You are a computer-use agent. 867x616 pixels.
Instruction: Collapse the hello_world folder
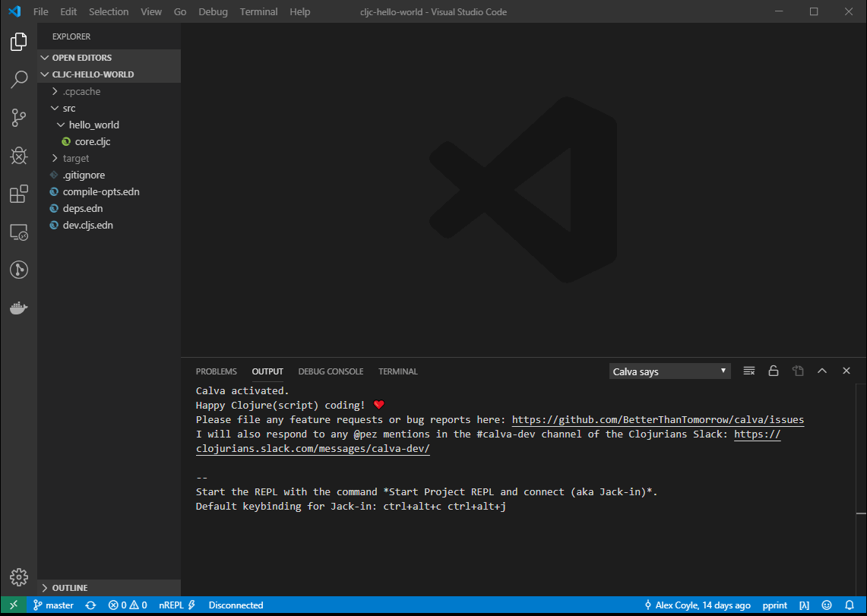[x=109, y=125]
